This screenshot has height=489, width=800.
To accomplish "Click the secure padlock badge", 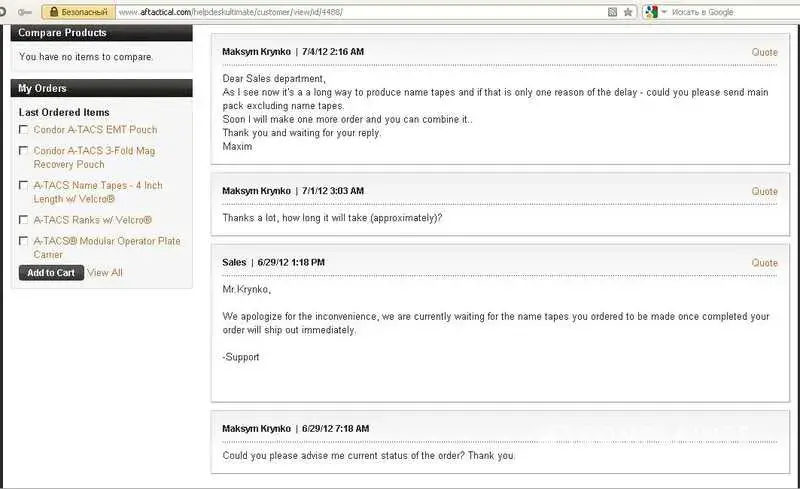I will click(76, 12).
